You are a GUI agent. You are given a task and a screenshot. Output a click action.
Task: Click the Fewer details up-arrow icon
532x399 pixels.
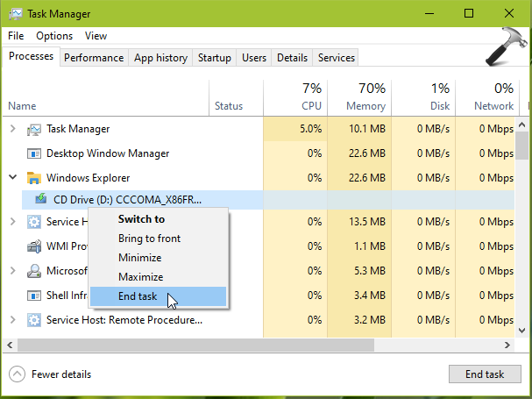(17, 374)
